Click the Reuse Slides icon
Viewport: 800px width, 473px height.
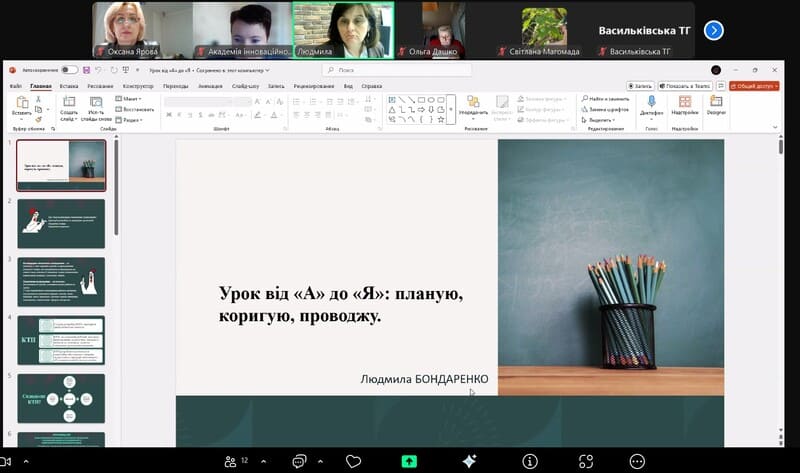click(x=96, y=102)
